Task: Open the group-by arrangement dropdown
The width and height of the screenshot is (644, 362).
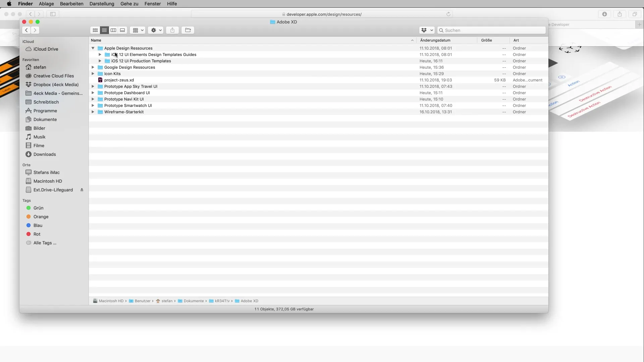Action: [x=138, y=30]
